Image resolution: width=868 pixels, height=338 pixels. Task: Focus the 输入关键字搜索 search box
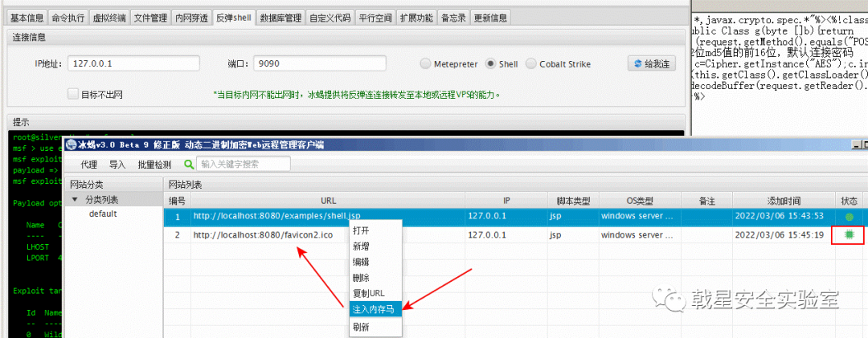(244, 165)
